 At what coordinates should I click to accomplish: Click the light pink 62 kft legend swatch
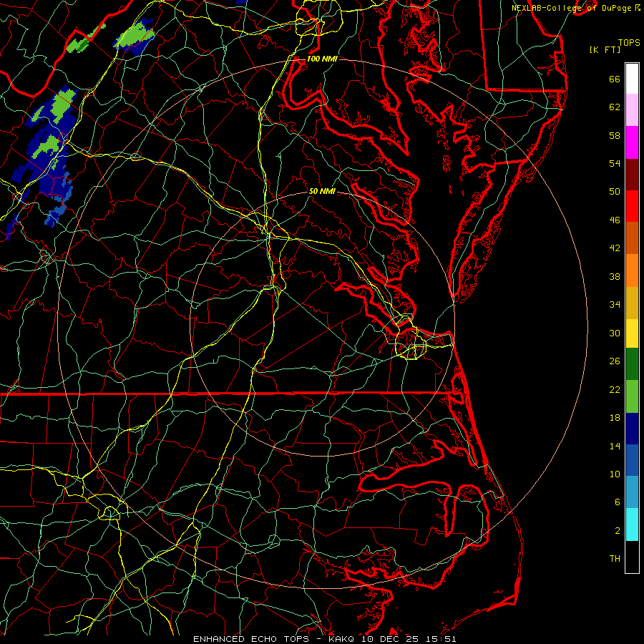pyautogui.click(x=632, y=110)
